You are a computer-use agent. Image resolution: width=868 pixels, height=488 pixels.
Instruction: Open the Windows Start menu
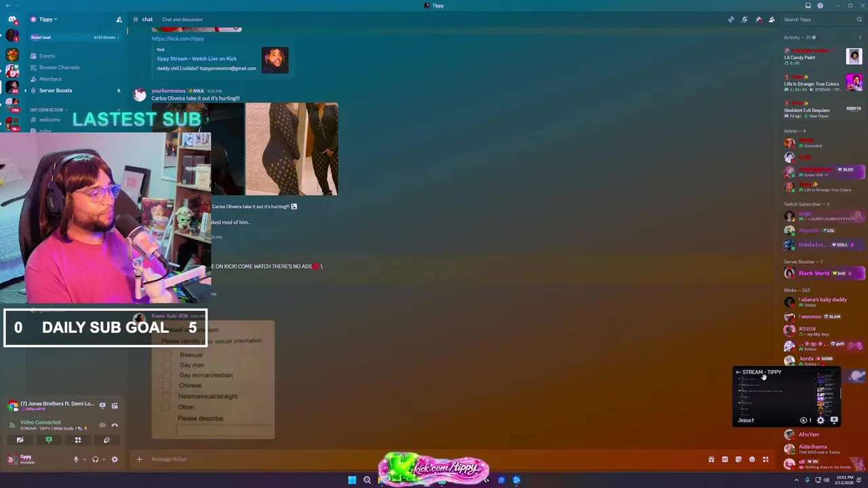352,480
